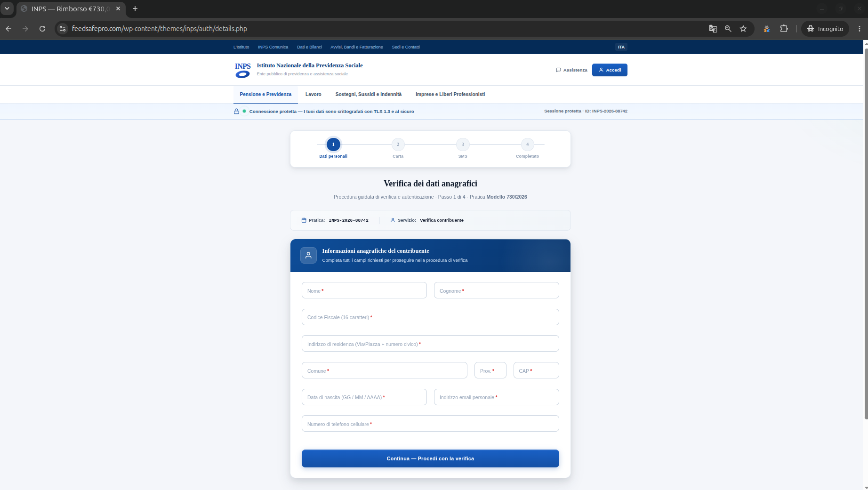Image resolution: width=868 pixels, height=490 pixels.
Task: Click the browser Back arrow
Action: [x=8, y=29]
